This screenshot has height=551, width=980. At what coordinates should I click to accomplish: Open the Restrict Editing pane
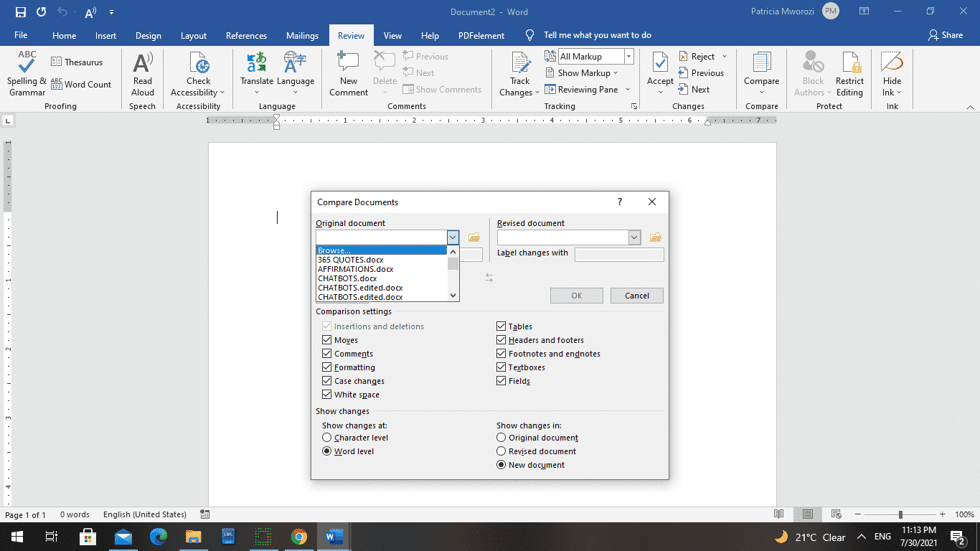click(x=849, y=74)
